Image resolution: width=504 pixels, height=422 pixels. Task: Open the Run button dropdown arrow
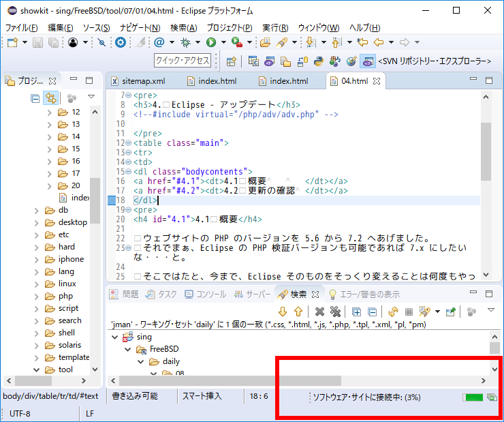[x=223, y=42]
